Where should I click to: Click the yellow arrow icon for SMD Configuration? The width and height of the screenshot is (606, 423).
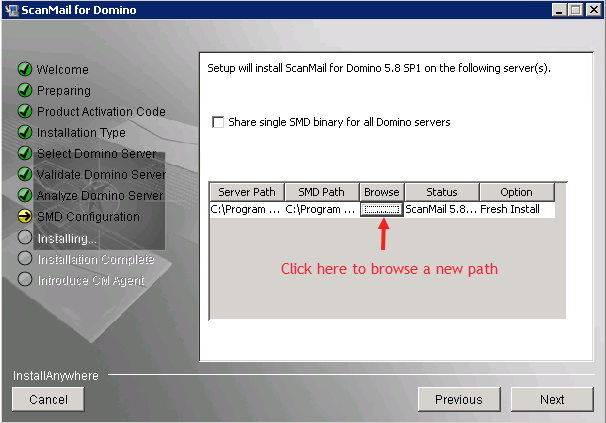tap(25, 216)
